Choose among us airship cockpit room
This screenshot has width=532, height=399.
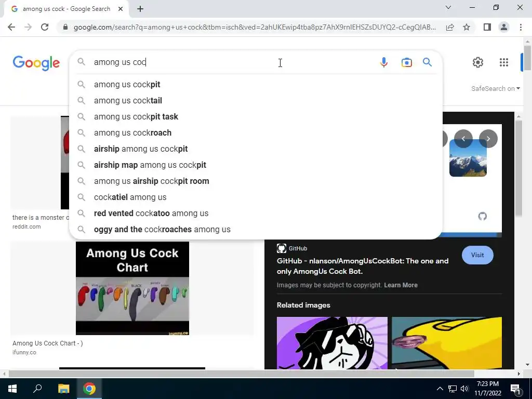[x=256, y=181]
